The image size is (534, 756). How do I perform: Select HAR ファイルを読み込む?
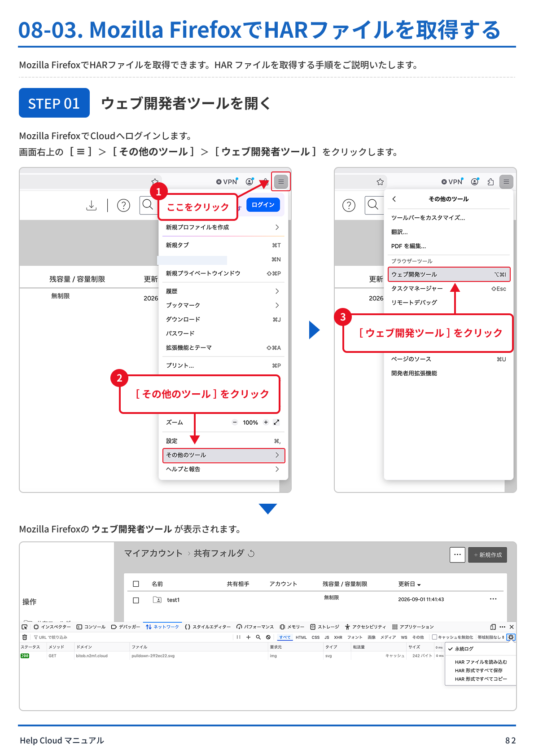[x=481, y=662]
